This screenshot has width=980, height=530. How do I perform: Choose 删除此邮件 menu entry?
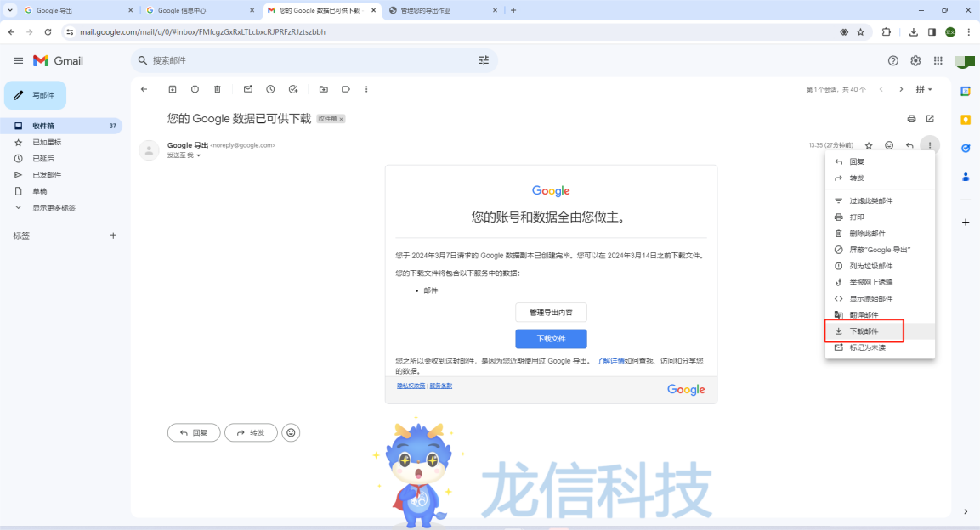pyautogui.click(x=880, y=234)
